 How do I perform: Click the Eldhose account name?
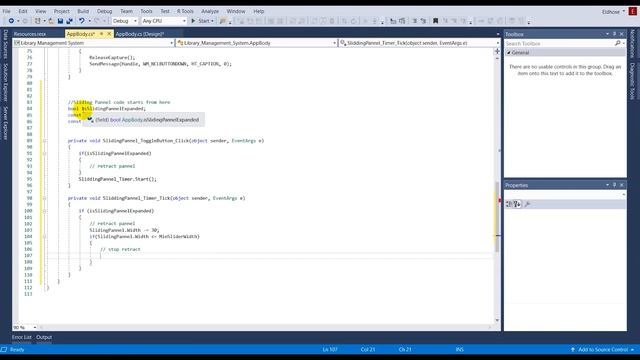click(611, 12)
